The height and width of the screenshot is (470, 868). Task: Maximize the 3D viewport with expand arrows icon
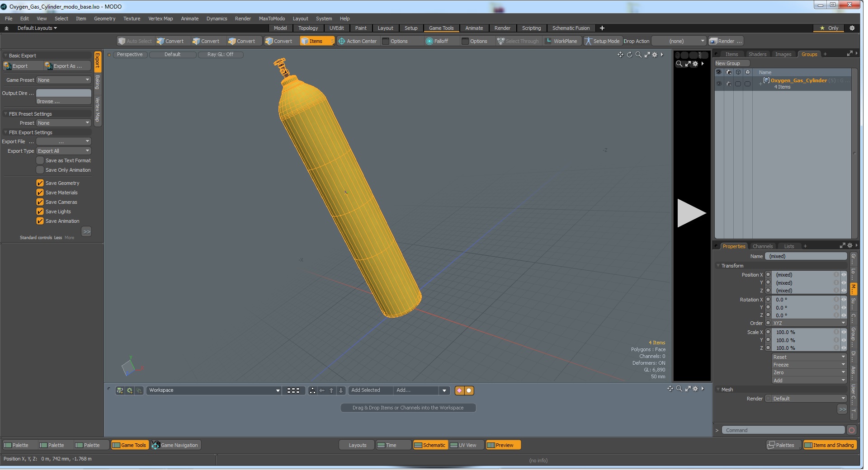pyautogui.click(x=647, y=55)
